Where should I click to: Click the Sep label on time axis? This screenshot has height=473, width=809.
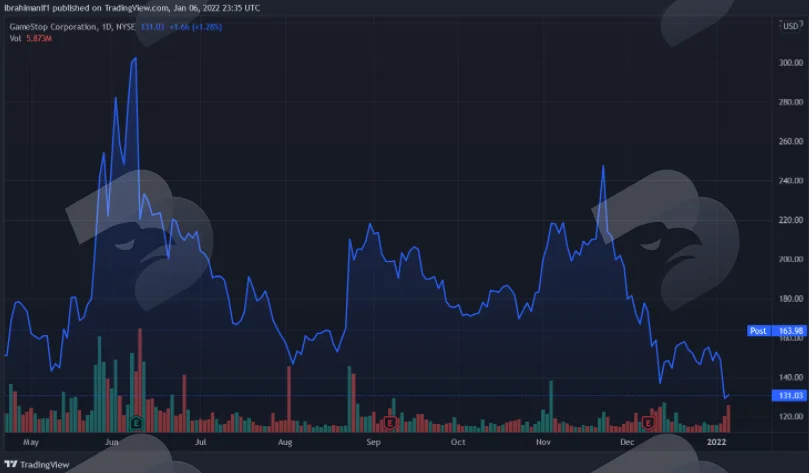[x=373, y=442]
